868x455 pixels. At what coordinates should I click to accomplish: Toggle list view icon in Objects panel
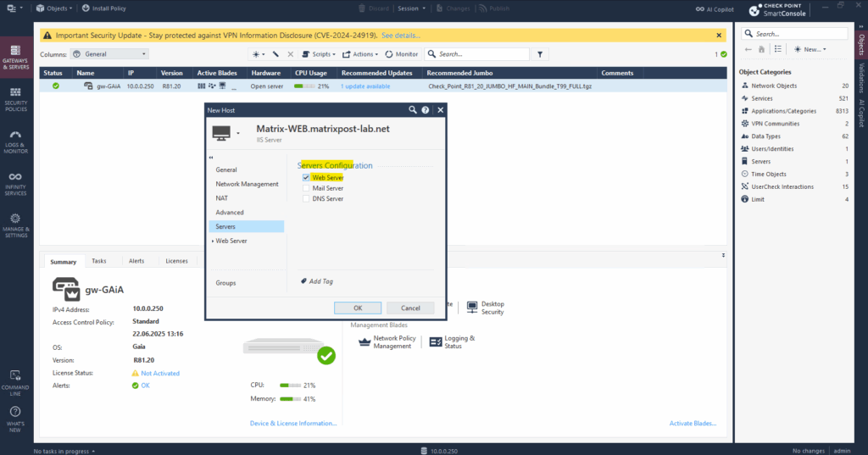[778, 49]
